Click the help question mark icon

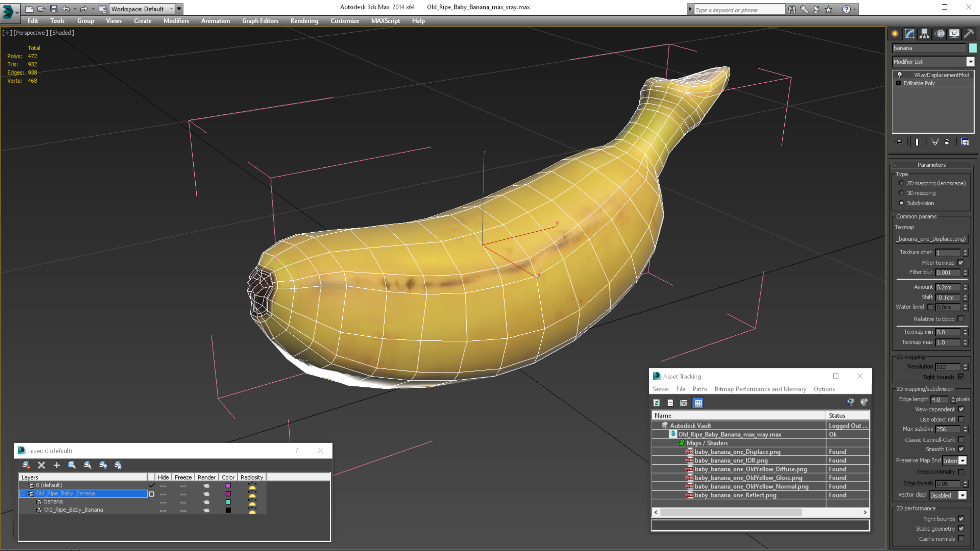tap(846, 10)
